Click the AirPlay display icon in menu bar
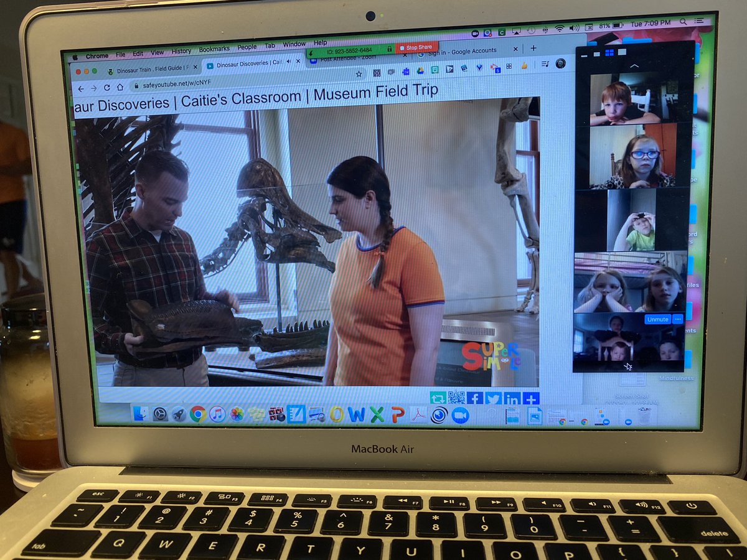This screenshot has height=560, width=747. [x=515, y=30]
